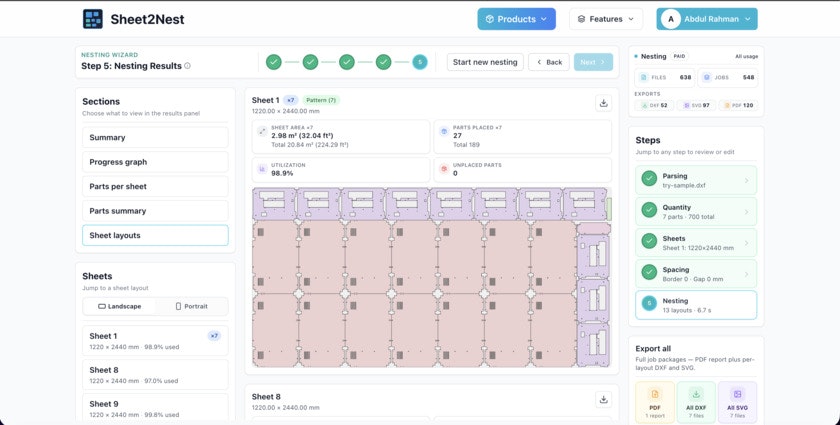The height and width of the screenshot is (425, 840).
Task: Download the Sheet 1 layout
Action: pyautogui.click(x=604, y=103)
